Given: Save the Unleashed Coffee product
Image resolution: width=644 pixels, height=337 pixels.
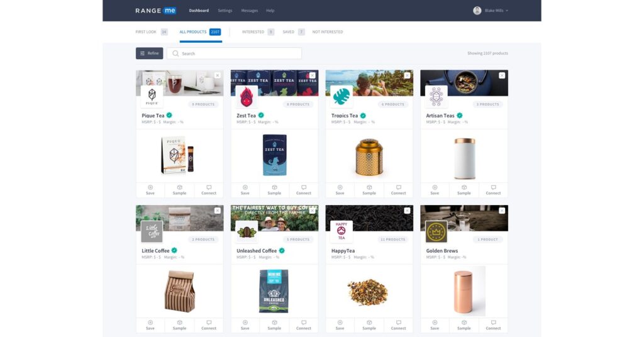Looking at the screenshot, I should click(245, 325).
